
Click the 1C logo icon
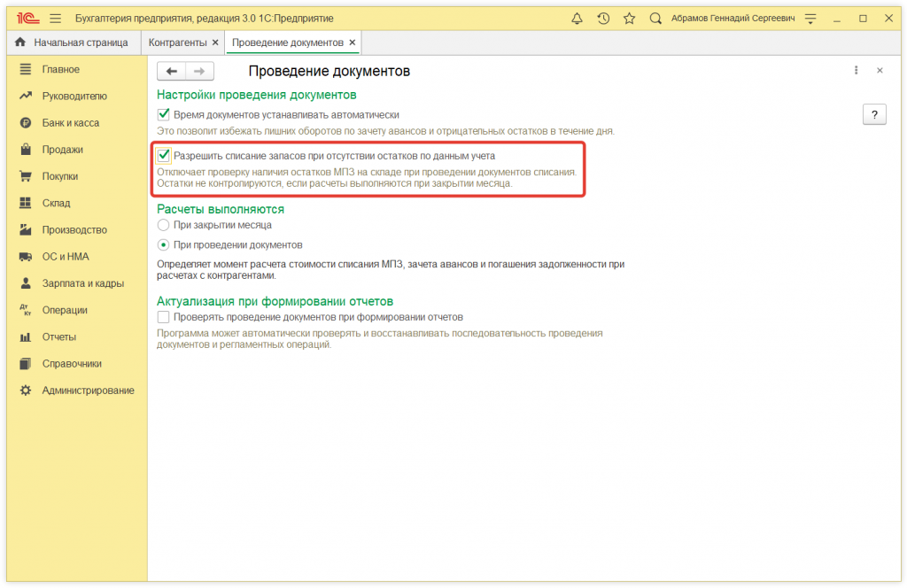[x=27, y=19]
